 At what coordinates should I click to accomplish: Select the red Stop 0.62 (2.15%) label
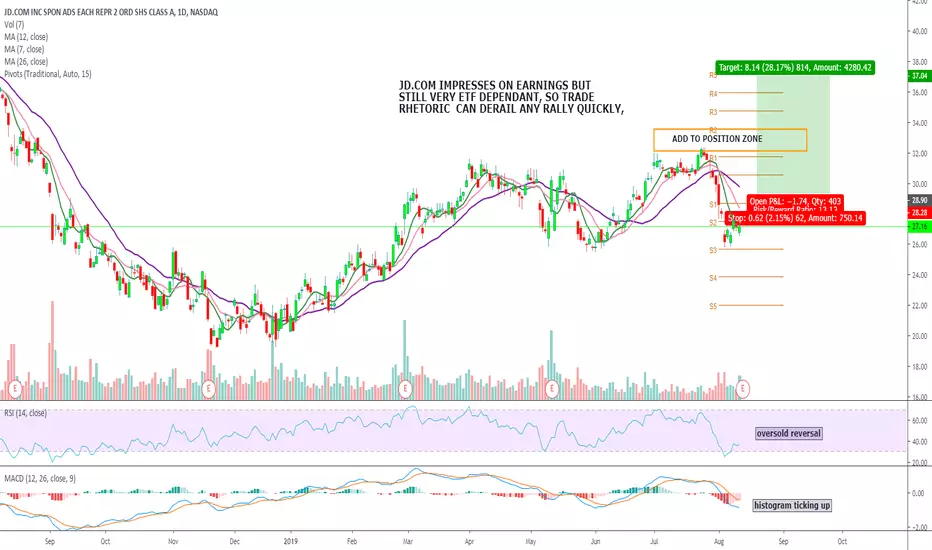(x=795, y=218)
